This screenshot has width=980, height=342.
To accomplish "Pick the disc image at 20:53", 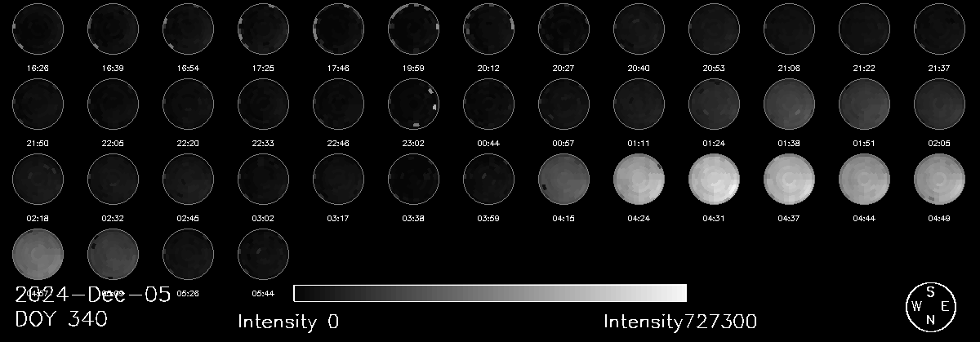I will coord(714,29).
